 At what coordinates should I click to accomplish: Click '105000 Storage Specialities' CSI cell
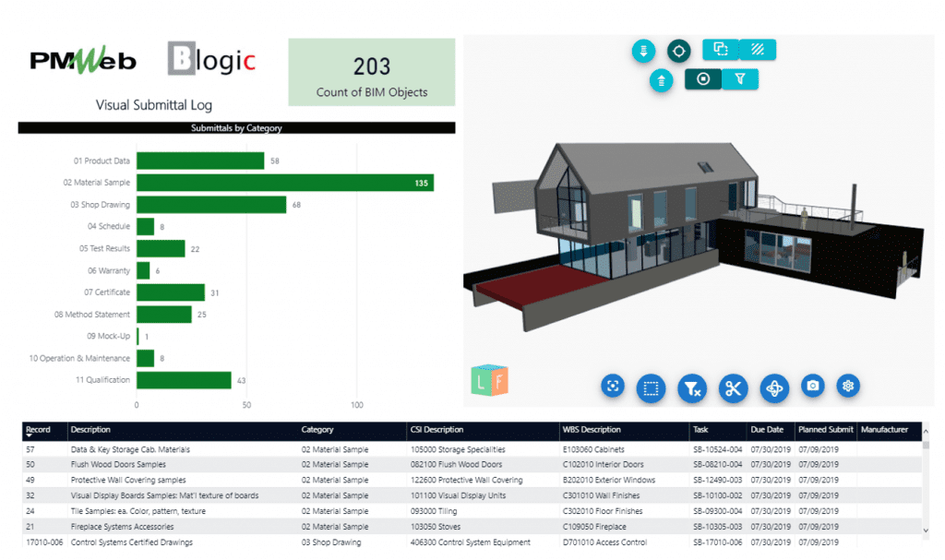(x=458, y=449)
